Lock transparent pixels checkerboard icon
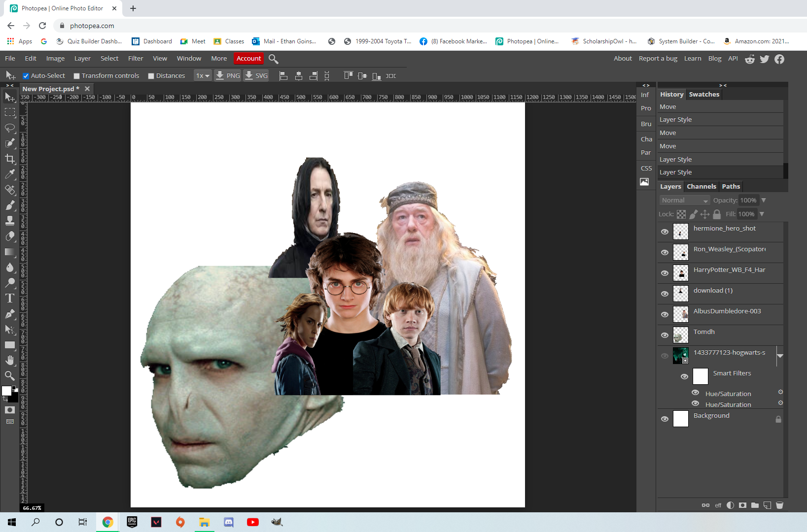 click(x=681, y=214)
